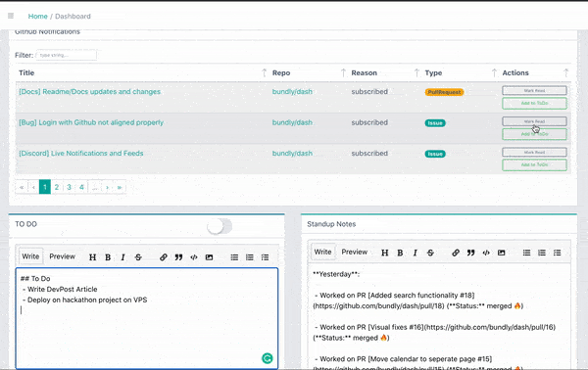
Task: Open '[Docs] Readme/Docs updates and changes' link
Action: click(x=89, y=92)
